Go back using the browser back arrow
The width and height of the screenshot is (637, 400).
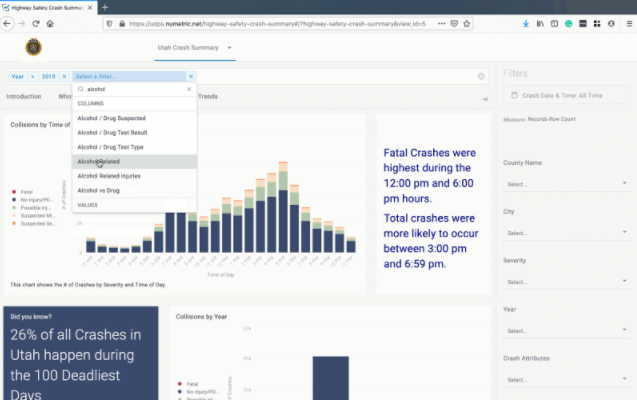[x=7, y=24]
